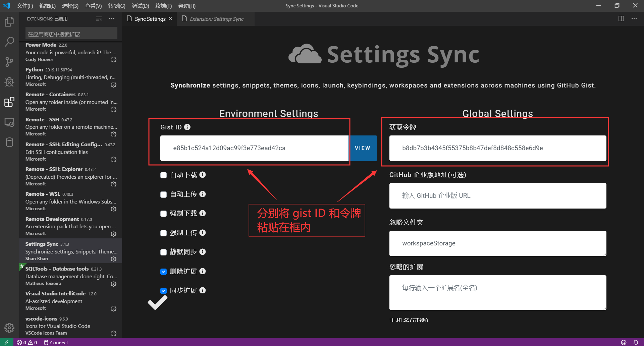Image resolution: width=644 pixels, height=346 pixels.
Task: Open manage gear for Remote - SSH: Editing Config
Action: [x=114, y=159]
